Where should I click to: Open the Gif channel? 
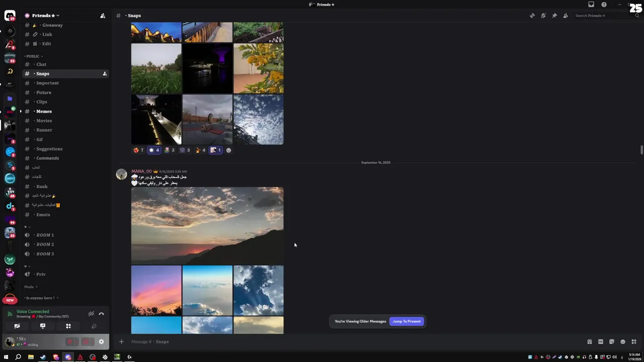pyautogui.click(x=65, y=139)
